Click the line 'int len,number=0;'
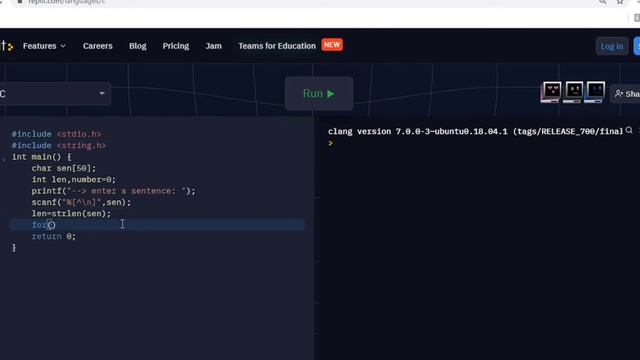640x360 pixels. pyautogui.click(x=74, y=180)
